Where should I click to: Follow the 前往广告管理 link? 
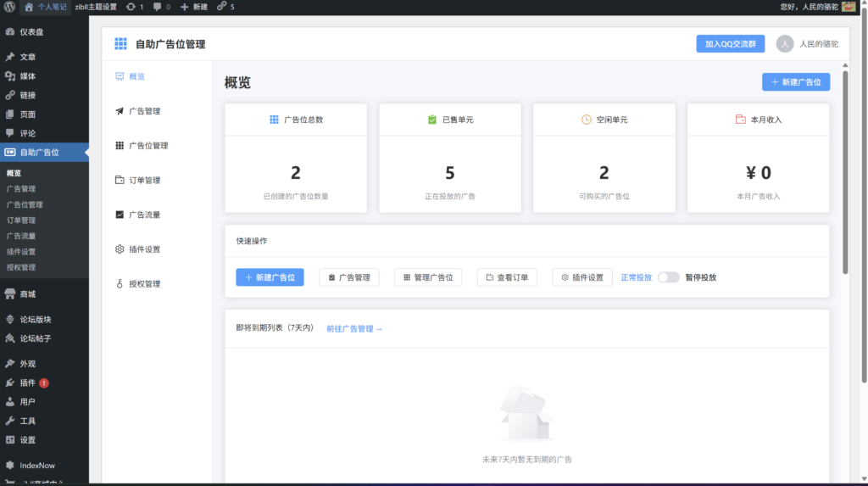tap(354, 329)
